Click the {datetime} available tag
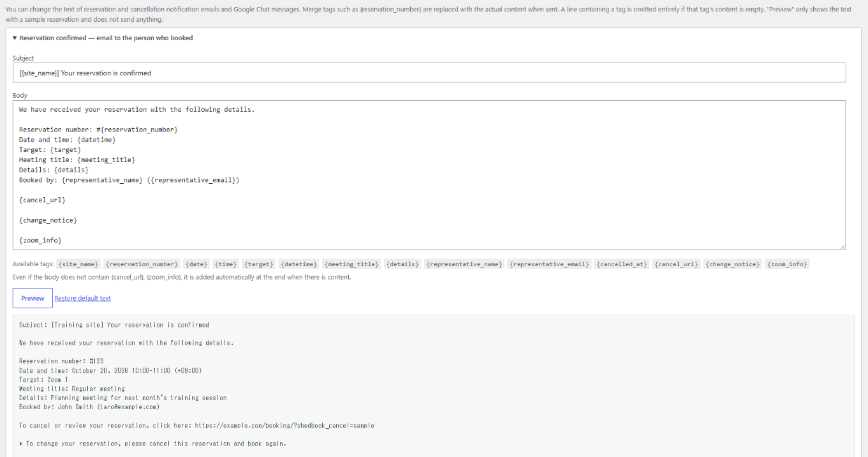The image size is (868, 457). click(x=298, y=264)
